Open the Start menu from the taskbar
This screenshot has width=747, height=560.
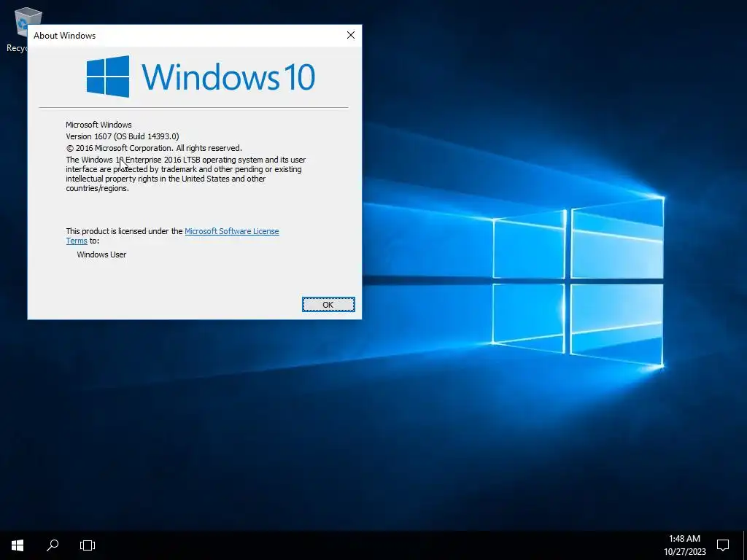18,545
